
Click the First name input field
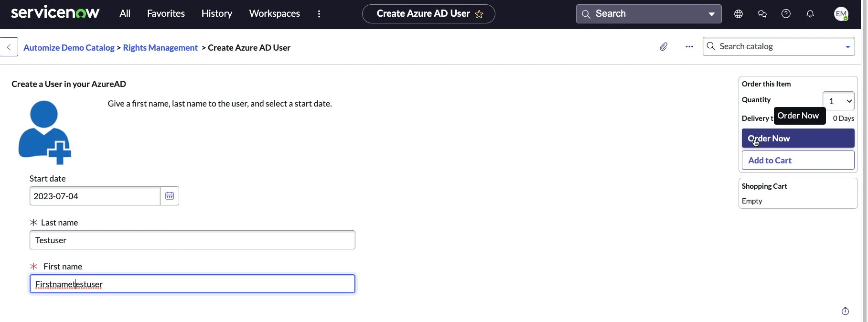pyautogui.click(x=193, y=284)
